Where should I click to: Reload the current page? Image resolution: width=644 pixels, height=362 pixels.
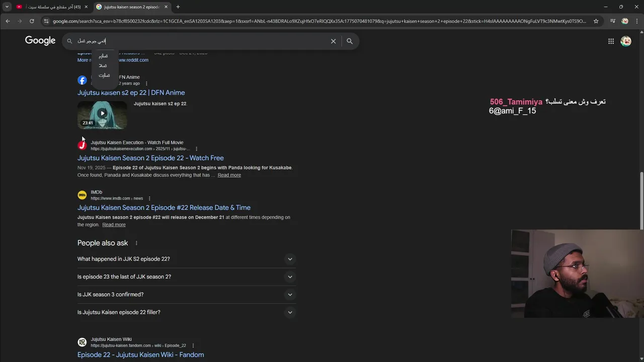coord(32,21)
